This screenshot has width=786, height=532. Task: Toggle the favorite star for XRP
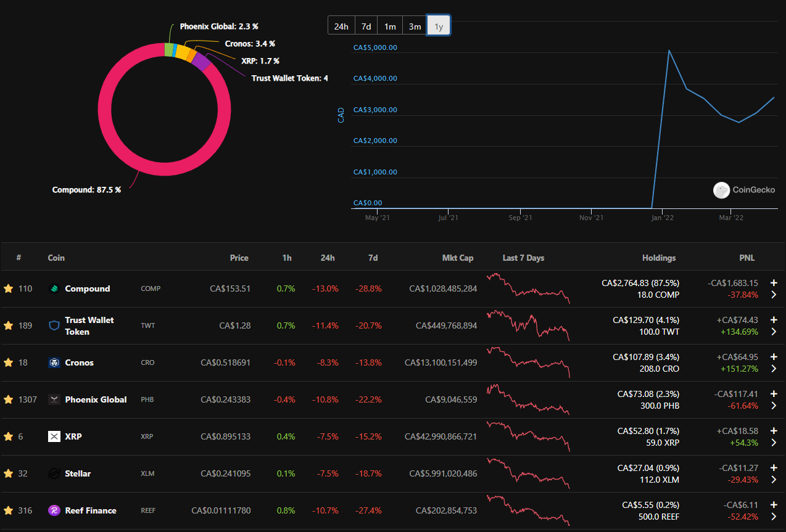(9, 436)
